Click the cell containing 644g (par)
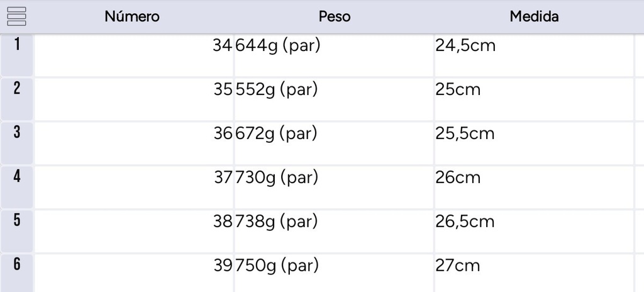 (334, 55)
